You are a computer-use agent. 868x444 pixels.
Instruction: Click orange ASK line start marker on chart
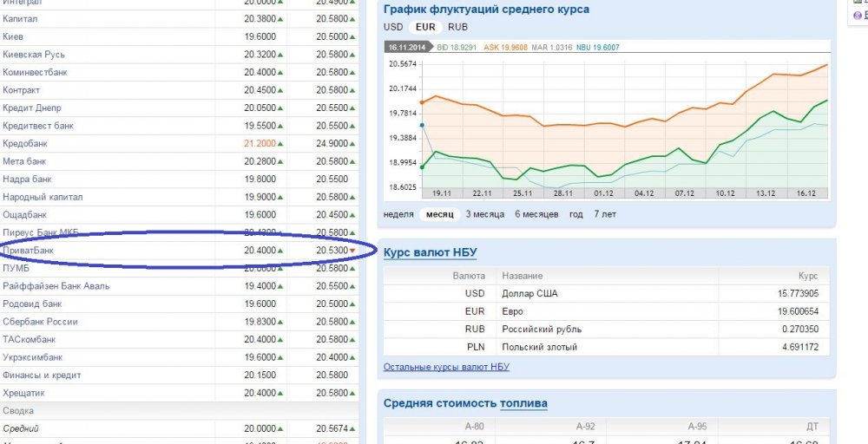tap(421, 102)
